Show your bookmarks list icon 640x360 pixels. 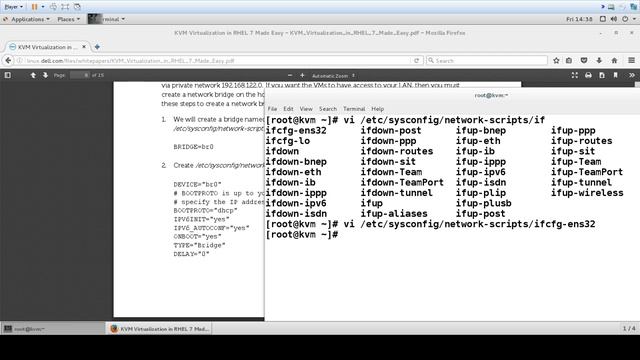point(569,60)
